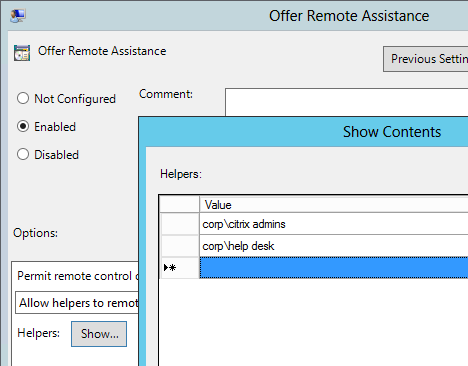Select the Not Configured radio button
The image size is (468, 366).
[x=23, y=98]
